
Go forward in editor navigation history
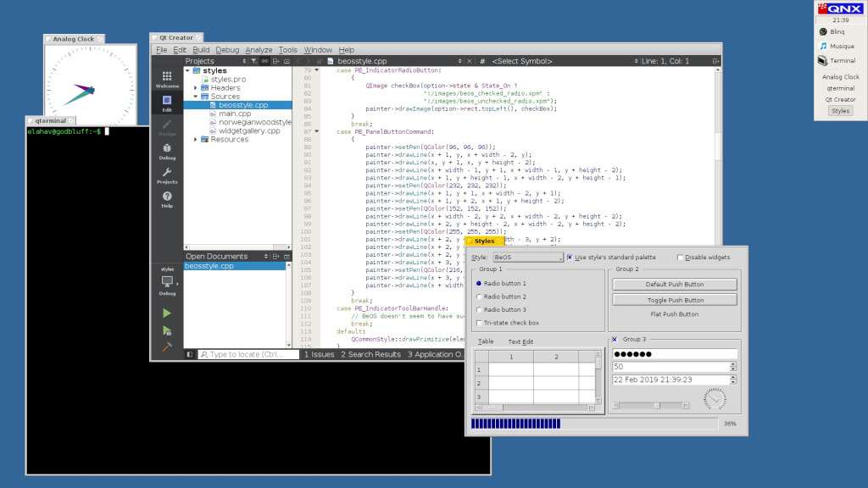(x=309, y=61)
